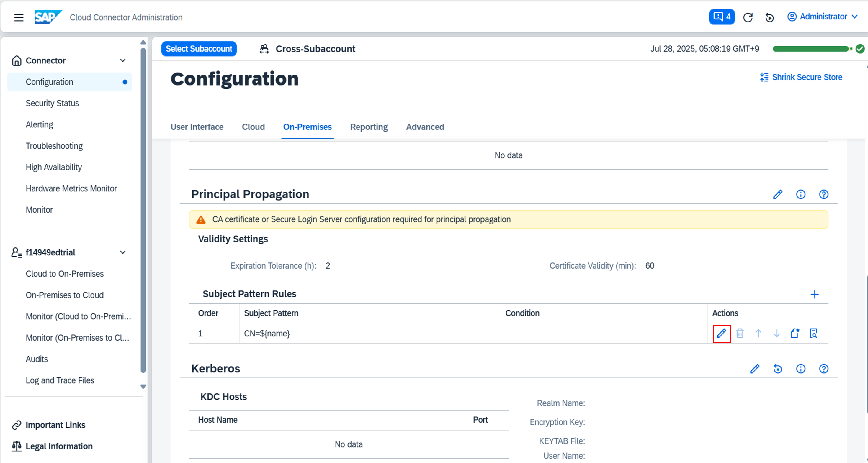Viewport: 868px width, 463px height.
Task: Delete the subject pattern rule
Action: coord(740,333)
